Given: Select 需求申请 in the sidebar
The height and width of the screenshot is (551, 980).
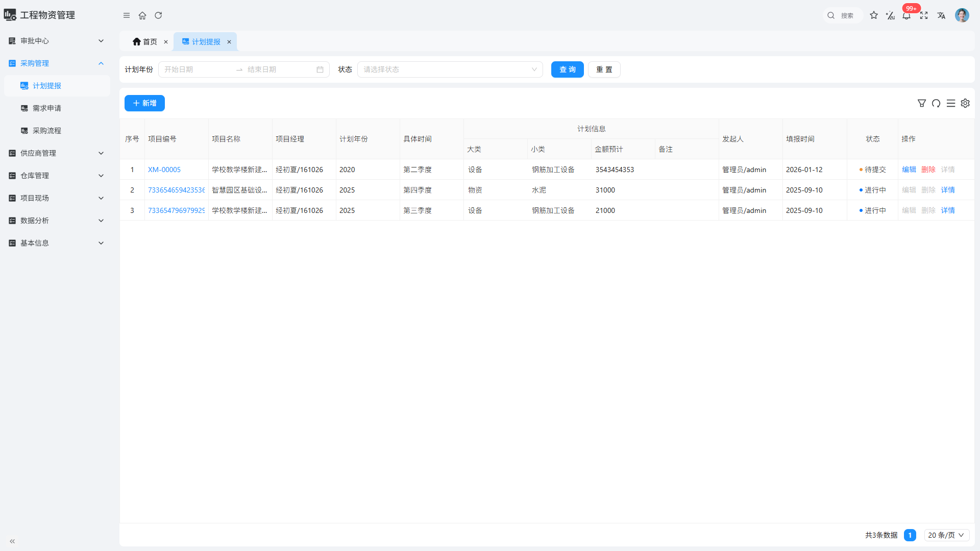Looking at the screenshot, I should coord(47,108).
